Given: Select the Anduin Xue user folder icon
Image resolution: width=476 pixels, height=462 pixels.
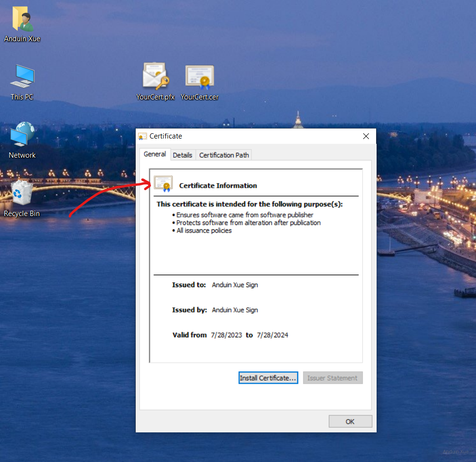Looking at the screenshot, I should click(22, 20).
